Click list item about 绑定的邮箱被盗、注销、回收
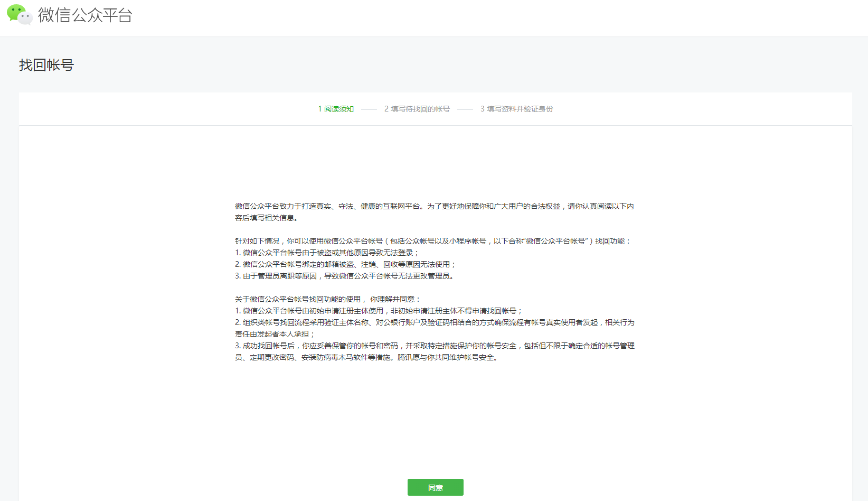 pyautogui.click(x=345, y=264)
